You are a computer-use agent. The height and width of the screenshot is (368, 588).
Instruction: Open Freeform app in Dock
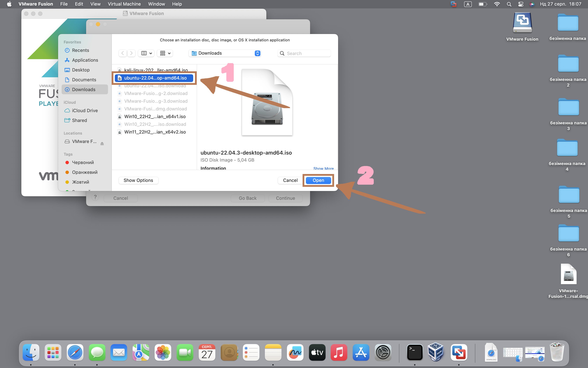point(295,352)
